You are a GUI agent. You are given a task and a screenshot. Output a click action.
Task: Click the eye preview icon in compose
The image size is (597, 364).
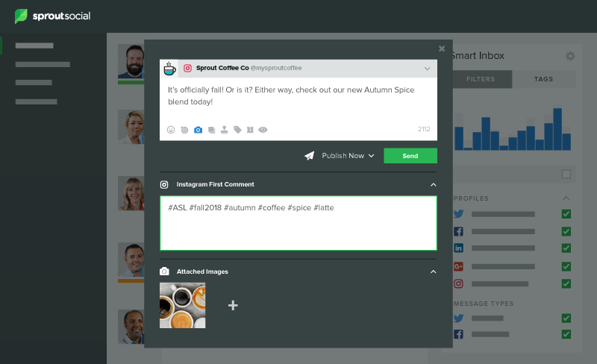[x=263, y=130]
